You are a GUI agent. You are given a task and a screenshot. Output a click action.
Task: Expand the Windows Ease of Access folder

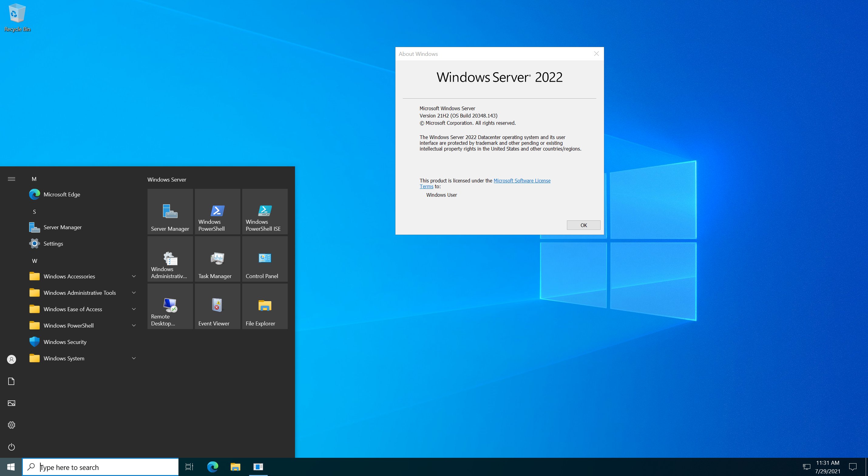[134, 309]
